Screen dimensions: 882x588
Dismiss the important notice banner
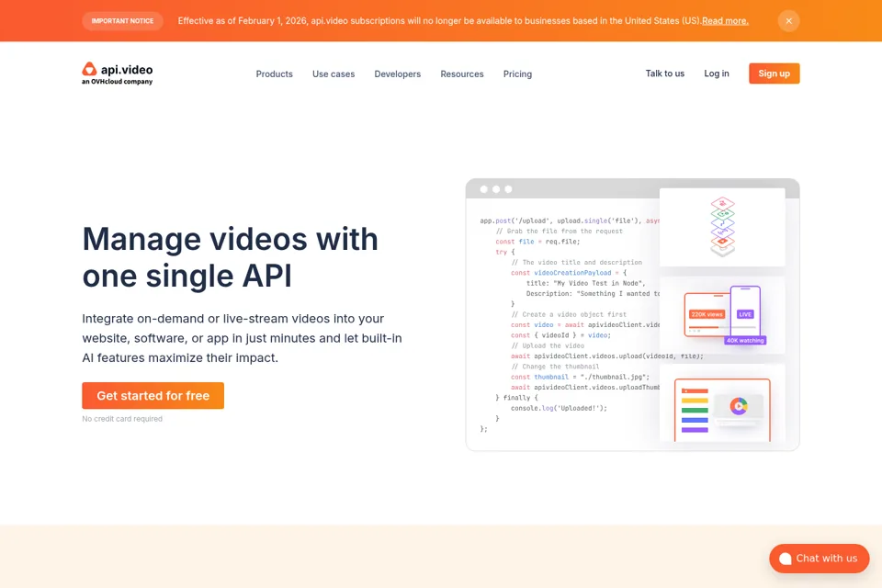(x=788, y=21)
